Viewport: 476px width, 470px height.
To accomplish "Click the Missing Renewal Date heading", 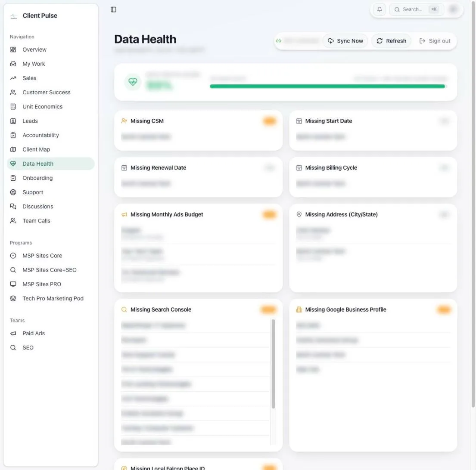I will [158, 168].
